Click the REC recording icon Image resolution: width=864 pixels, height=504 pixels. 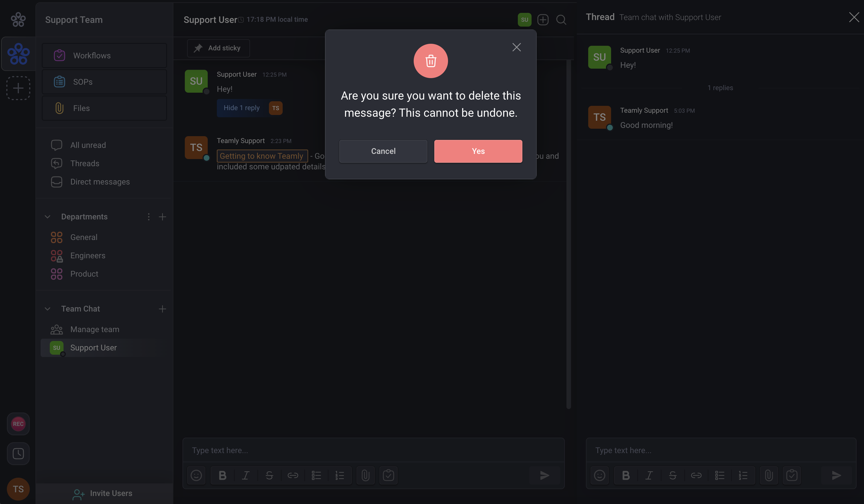[x=18, y=424]
